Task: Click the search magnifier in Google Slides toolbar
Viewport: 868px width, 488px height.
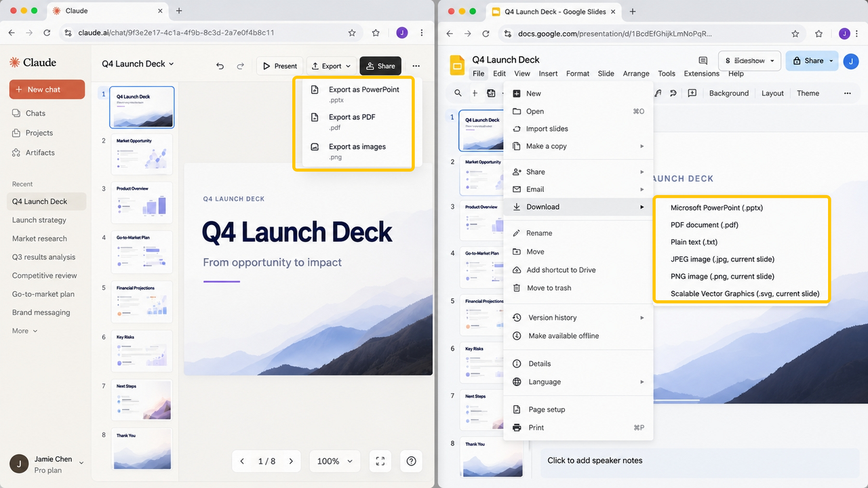Action: 458,94
